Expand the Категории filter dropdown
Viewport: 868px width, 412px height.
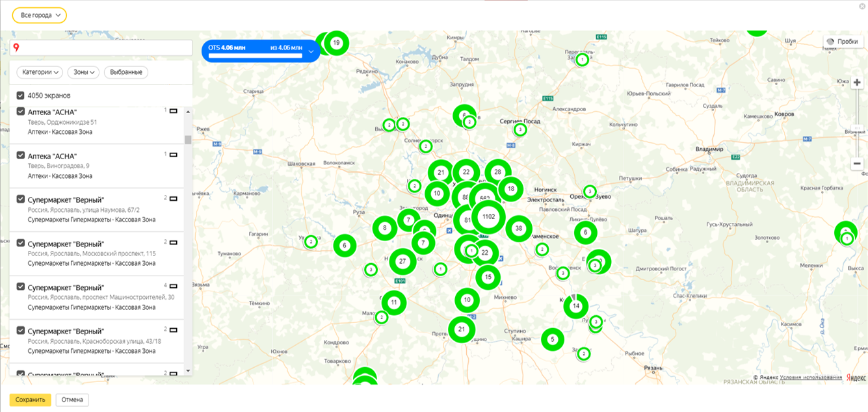[40, 72]
